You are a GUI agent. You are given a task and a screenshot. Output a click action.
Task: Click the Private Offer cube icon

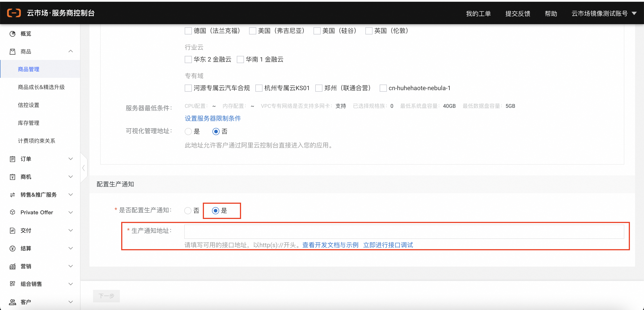tap(13, 212)
